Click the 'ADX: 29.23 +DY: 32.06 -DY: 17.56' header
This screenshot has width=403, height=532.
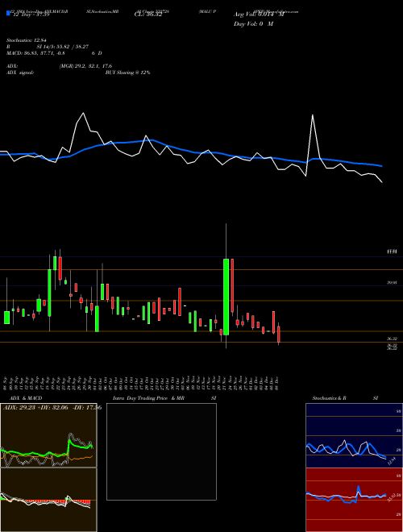coord(52,407)
